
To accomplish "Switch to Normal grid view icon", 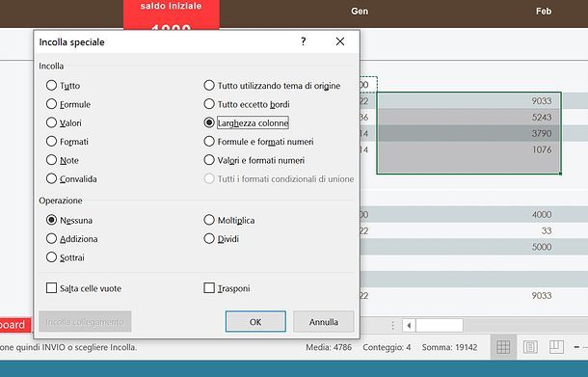I will (x=503, y=347).
